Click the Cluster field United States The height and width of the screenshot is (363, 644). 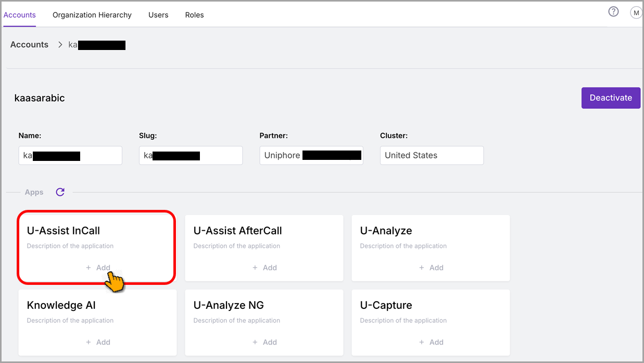click(x=432, y=155)
